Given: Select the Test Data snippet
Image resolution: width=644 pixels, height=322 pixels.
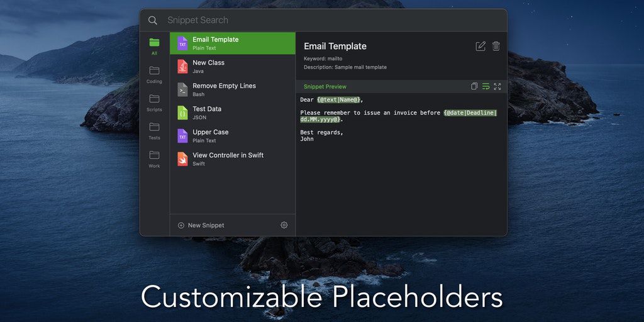Looking at the screenshot, I should 233,113.
